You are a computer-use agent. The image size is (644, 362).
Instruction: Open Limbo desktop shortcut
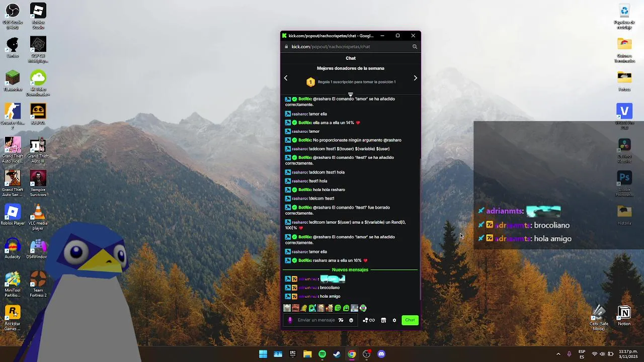13,47
